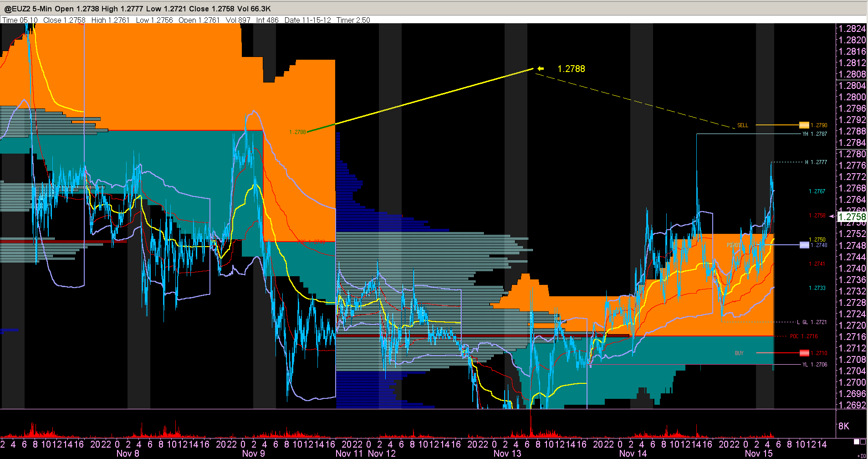The height and width of the screenshot is (459, 868).
Task: Click the 1.2740 price axis label
Action: [853, 268]
